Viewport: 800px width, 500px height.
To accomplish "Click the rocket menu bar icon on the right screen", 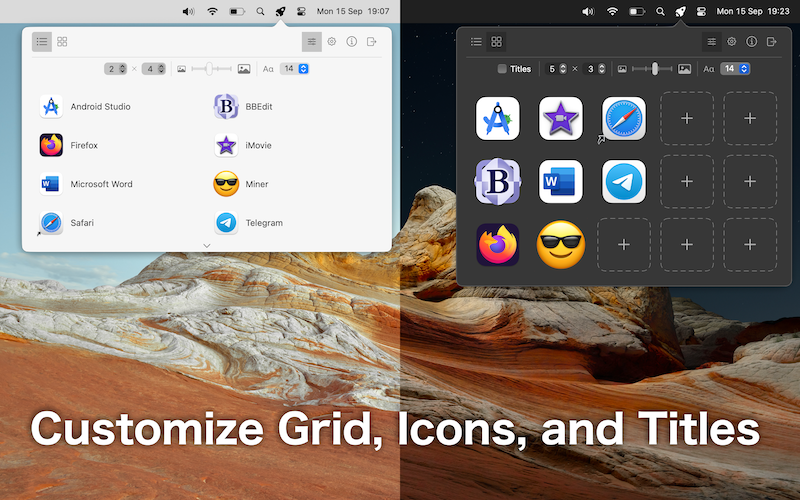I will (x=680, y=11).
